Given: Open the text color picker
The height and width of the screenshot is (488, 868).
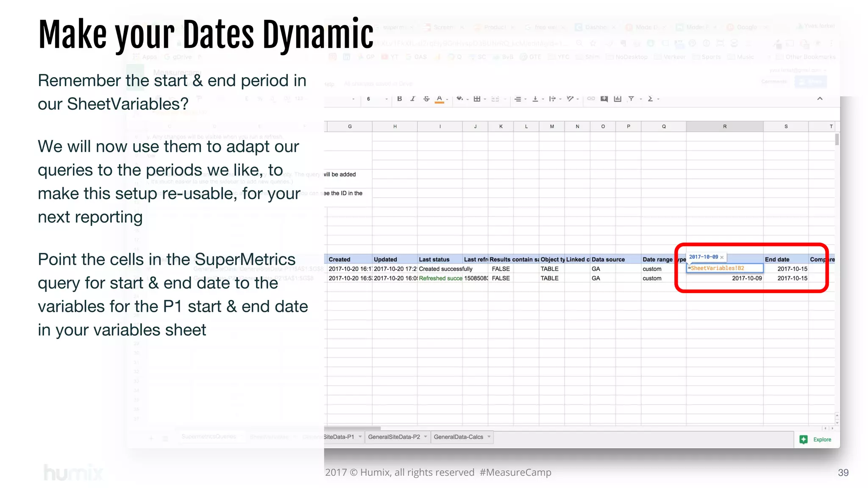Looking at the screenshot, I should click(440, 99).
